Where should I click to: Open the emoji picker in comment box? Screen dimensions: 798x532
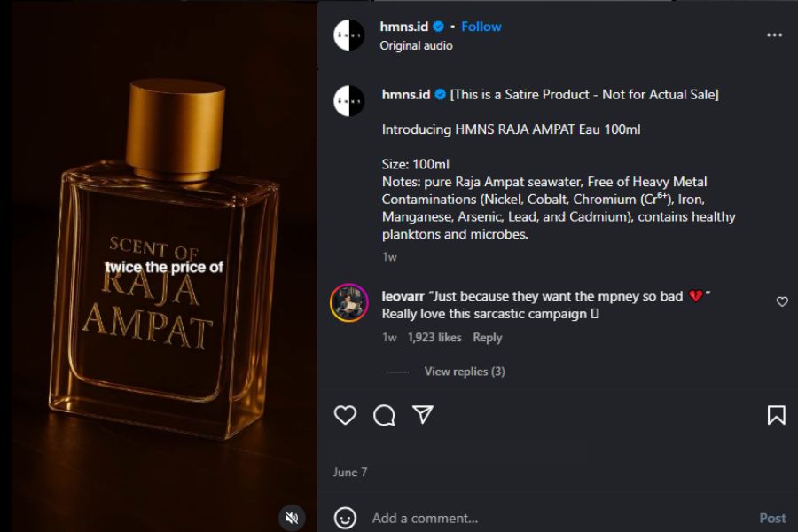[345, 518]
